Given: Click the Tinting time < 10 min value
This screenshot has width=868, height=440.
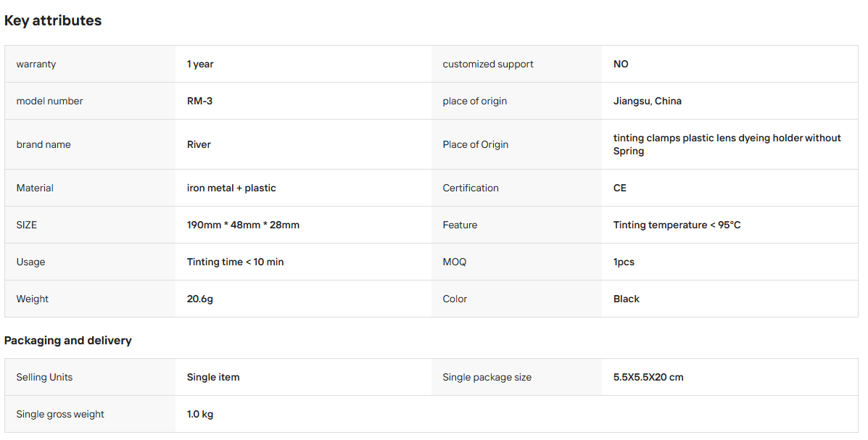Looking at the screenshot, I should (235, 262).
